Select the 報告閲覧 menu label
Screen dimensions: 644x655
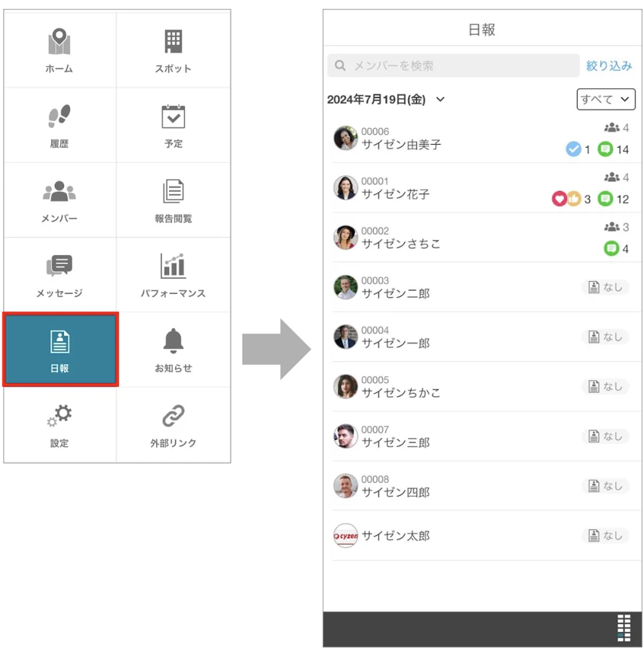coord(173,219)
